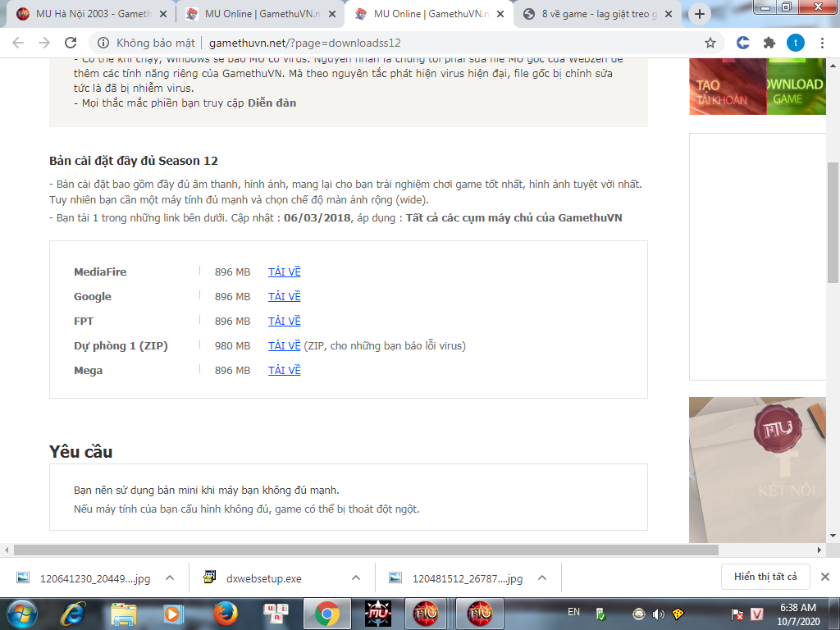The image size is (840, 630).
Task: Expand options for 120641230 jpg download
Action: point(170,577)
